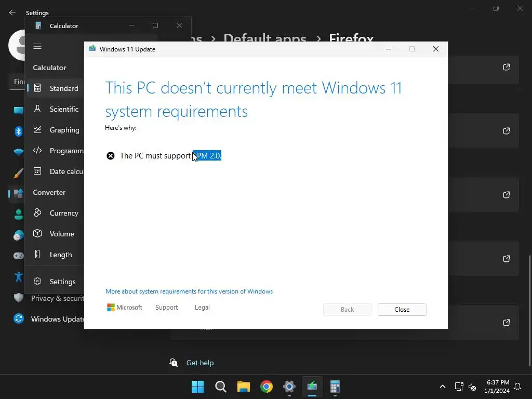Image resolution: width=532 pixels, height=399 pixels.
Task: Switch to Calculator on taskbar
Action: pos(335,387)
